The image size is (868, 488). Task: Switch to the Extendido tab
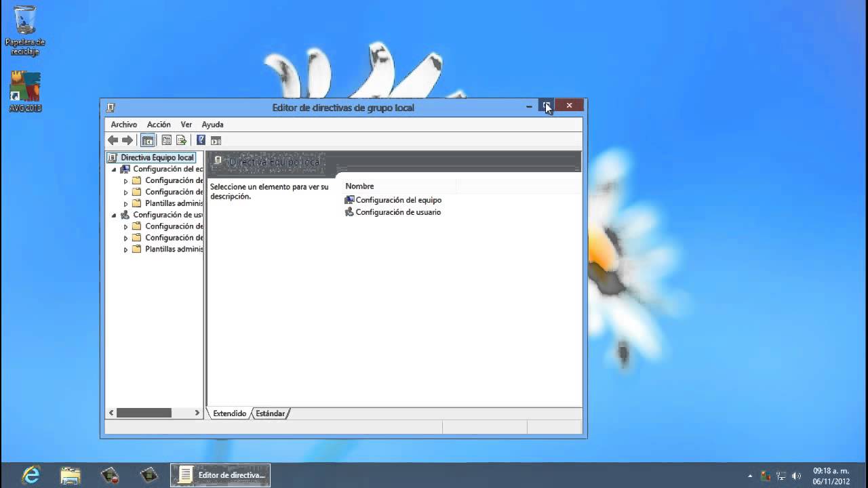229,413
